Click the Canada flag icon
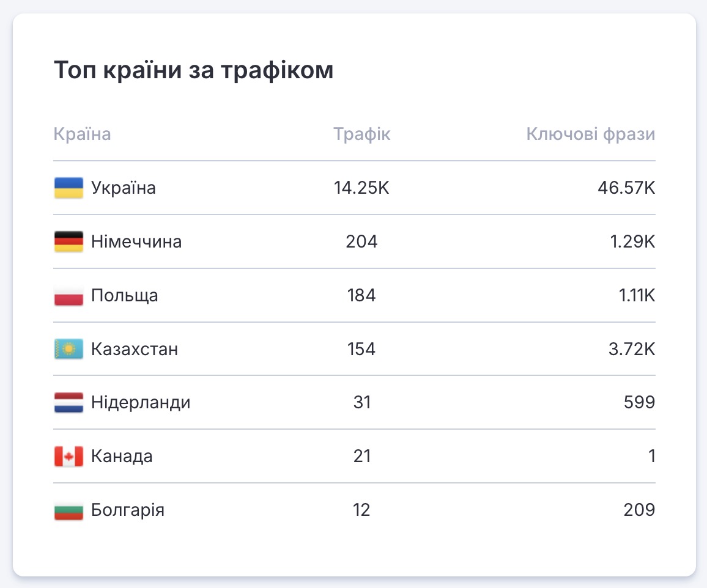 (x=68, y=457)
